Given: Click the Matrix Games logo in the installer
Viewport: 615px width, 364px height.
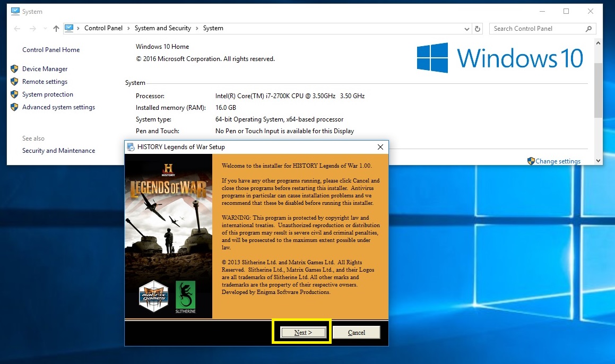Looking at the screenshot, I should point(154,296).
